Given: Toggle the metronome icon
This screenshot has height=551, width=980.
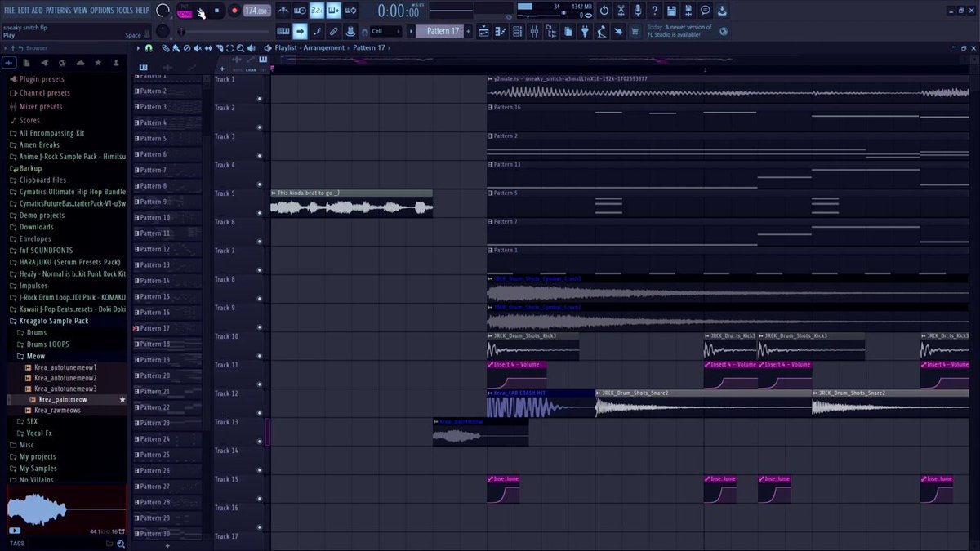Looking at the screenshot, I should click(x=283, y=11).
